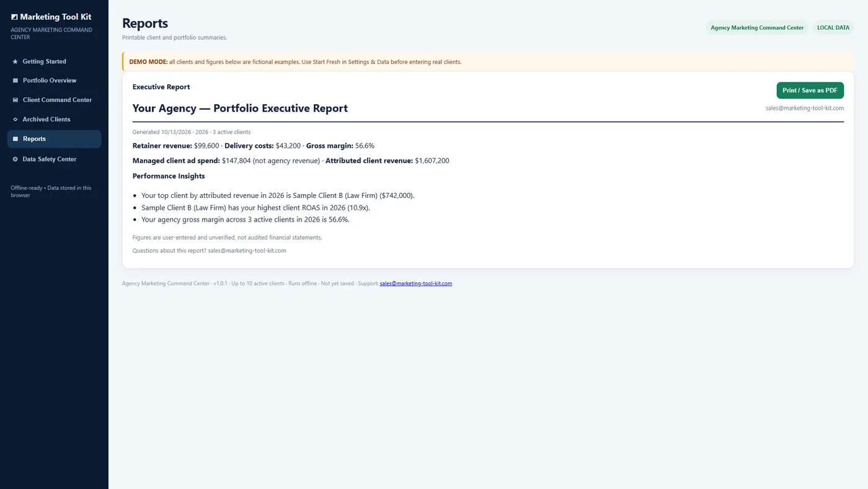The width and height of the screenshot is (868, 489).
Task: Click the top client by attributed revenue bullet
Action: coord(278,195)
